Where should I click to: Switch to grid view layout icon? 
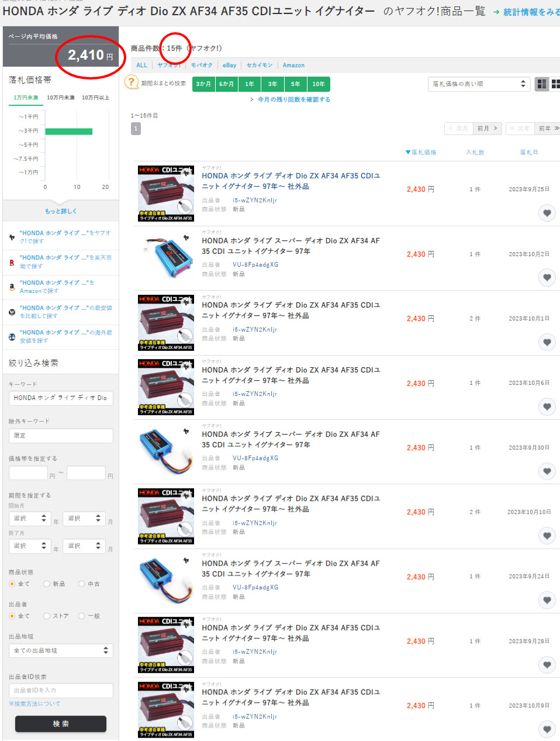tap(555, 84)
